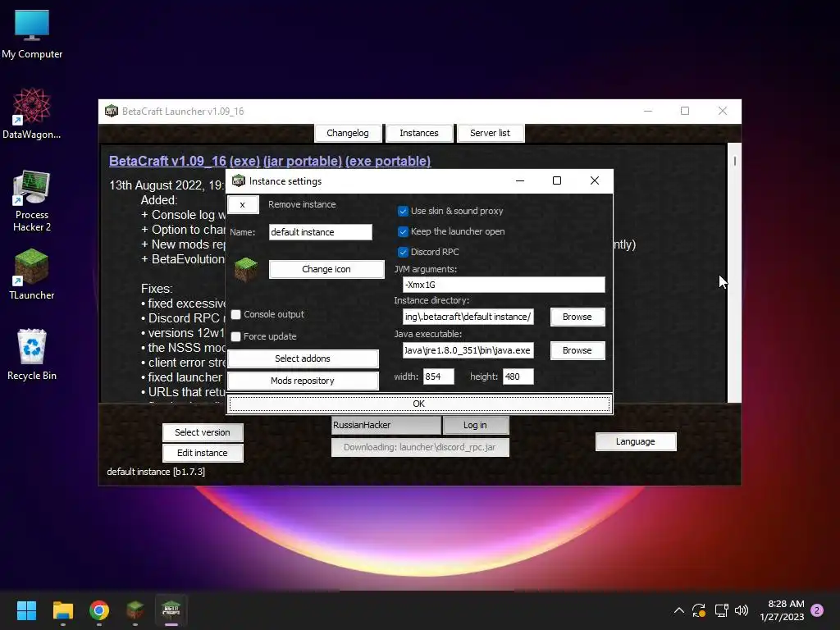Browse for Java executable

(x=577, y=350)
